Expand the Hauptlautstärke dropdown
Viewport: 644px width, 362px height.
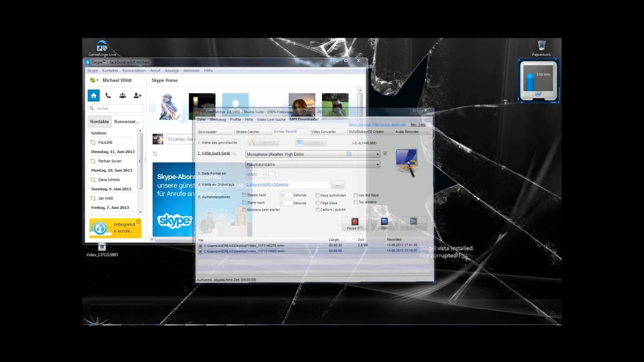coord(377,164)
